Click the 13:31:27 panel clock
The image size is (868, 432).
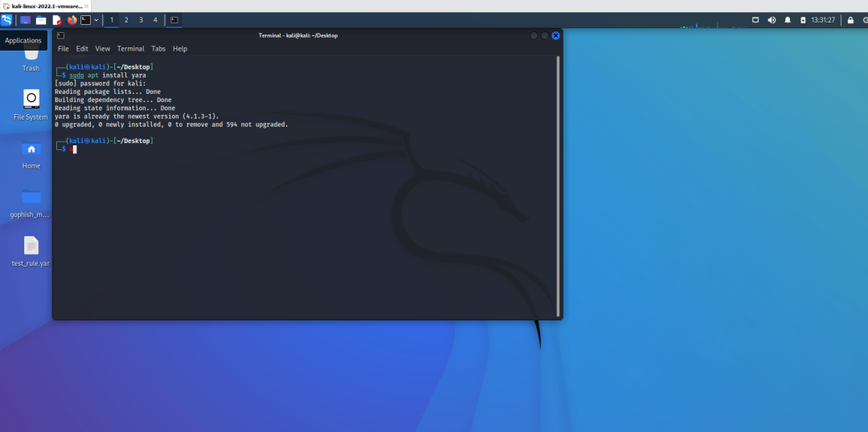click(823, 20)
